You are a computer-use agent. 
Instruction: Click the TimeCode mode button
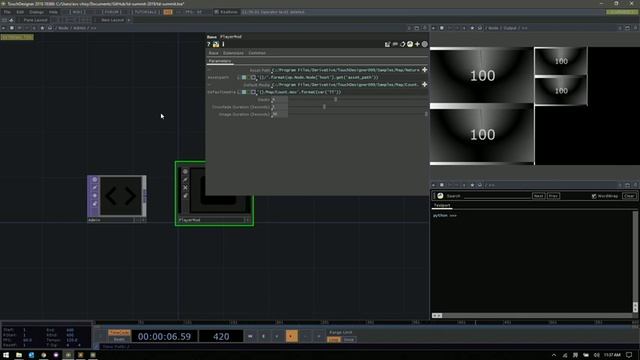click(119, 333)
